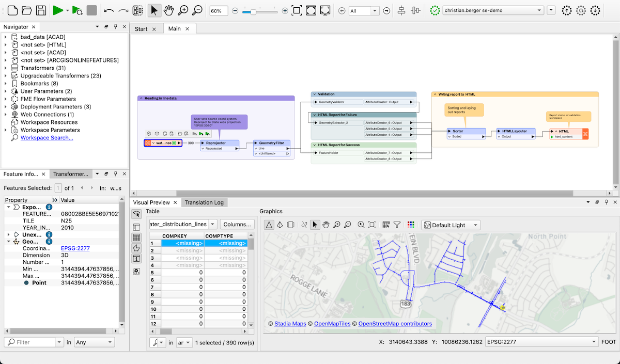Toggle the table view icon in preview sidebar
Image resolution: width=620 pixels, height=364 pixels.
(136, 238)
